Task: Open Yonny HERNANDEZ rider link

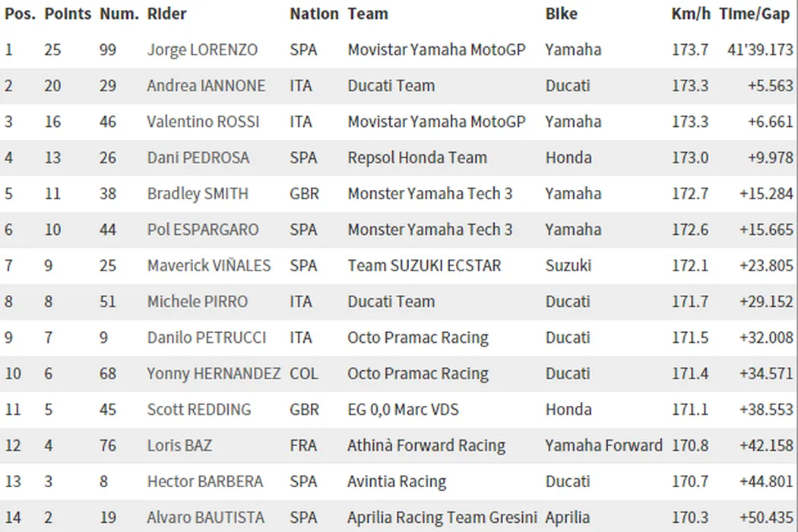Action: [214, 374]
